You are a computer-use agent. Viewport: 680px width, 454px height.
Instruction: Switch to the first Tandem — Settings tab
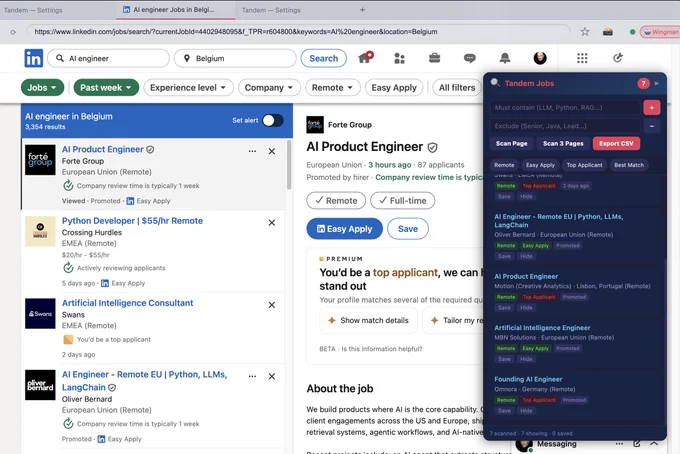pos(33,10)
